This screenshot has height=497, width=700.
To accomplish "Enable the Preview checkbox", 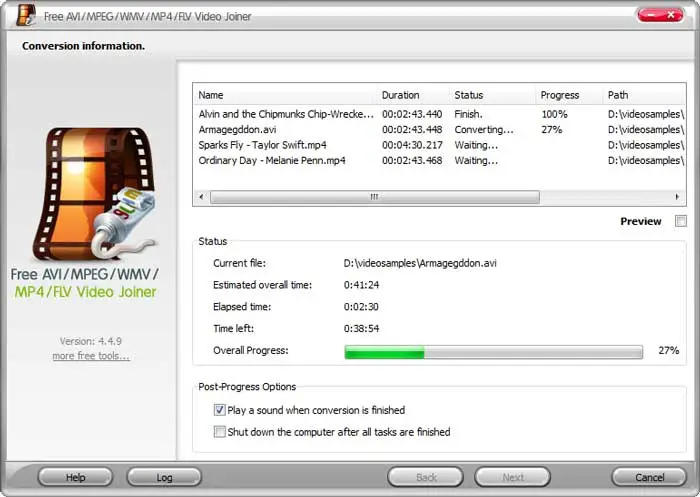I will tap(681, 221).
